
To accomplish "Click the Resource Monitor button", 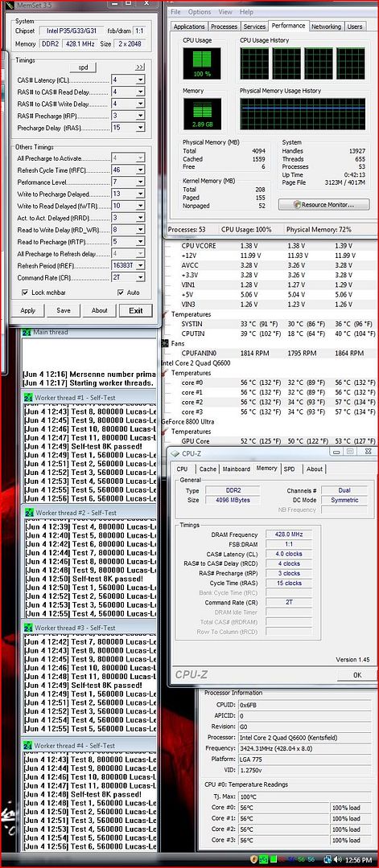I will pyautogui.click(x=323, y=204).
